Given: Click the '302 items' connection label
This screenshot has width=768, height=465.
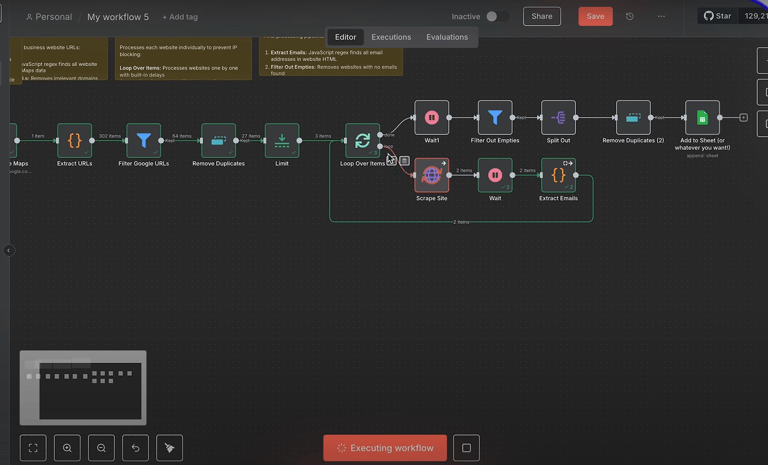Looking at the screenshot, I should click(x=110, y=136).
